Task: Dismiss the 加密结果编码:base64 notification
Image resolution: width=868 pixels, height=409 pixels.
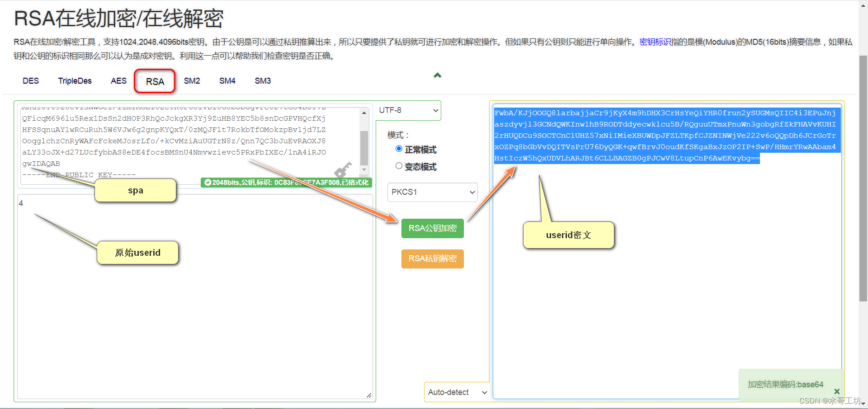Action: [837, 391]
